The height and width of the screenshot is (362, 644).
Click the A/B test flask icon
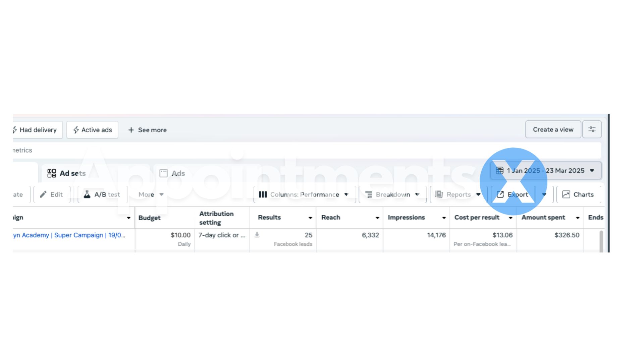tap(87, 194)
